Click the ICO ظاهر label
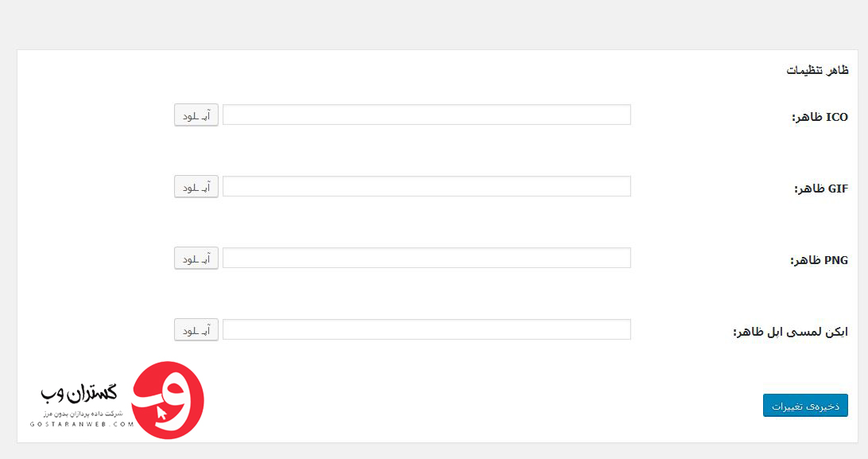 820,118
